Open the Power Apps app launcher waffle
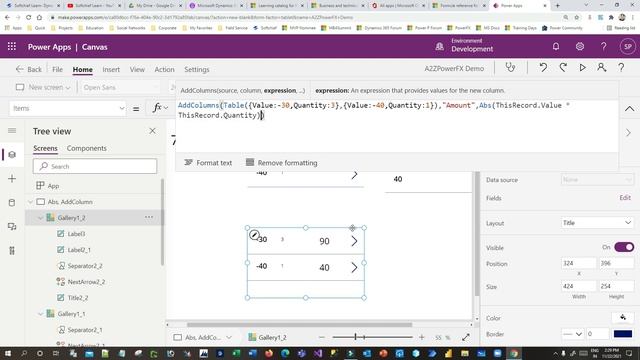 point(12,47)
